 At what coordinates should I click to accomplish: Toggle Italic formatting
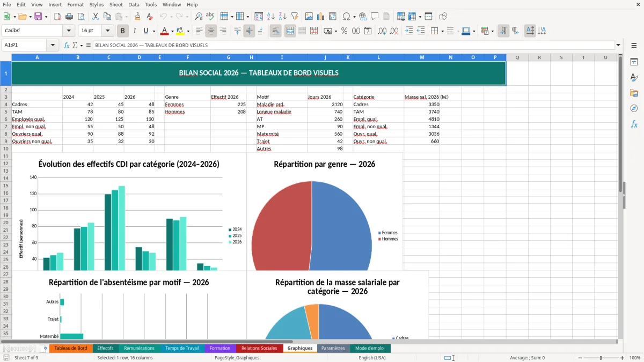(134, 31)
